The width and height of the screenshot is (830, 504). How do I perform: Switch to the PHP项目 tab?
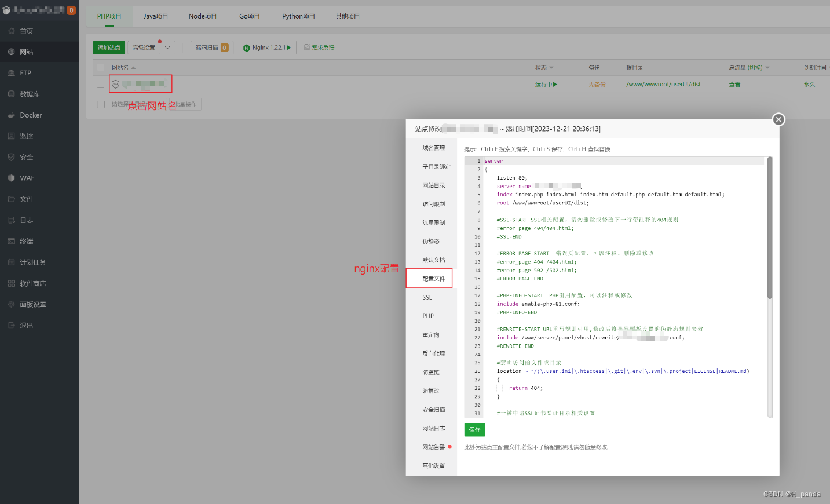[x=109, y=16]
